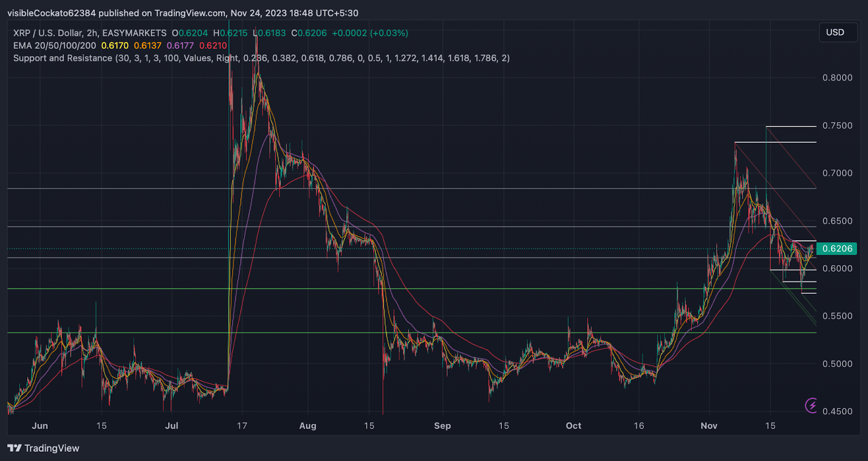Image resolution: width=868 pixels, height=461 pixels.
Task: Click the 0.7000 price axis label
Action: click(x=838, y=173)
